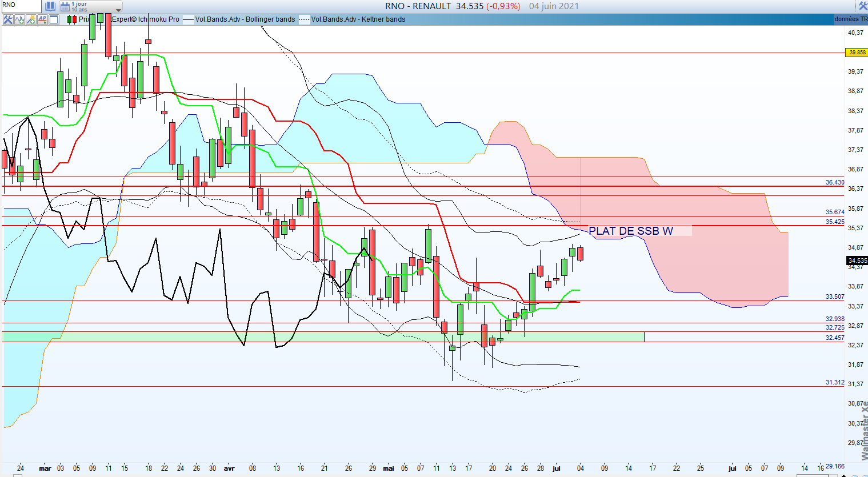Expand the 1 jour timeframe dropdown
The image size is (868, 477).
coord(118,9)
